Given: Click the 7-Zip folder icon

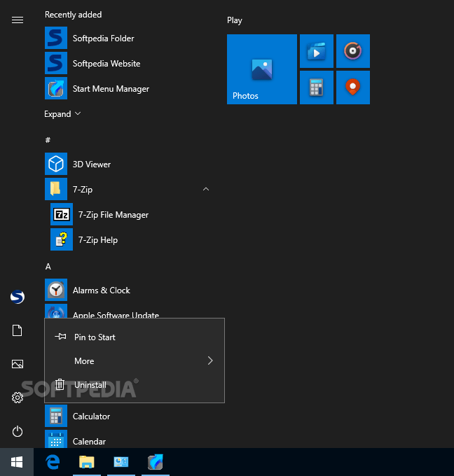Looking at the screenshot, I should click(x=56, y=189).
